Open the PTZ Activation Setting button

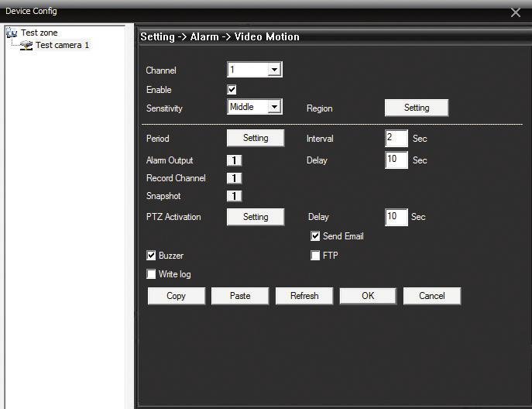(256, 217)
